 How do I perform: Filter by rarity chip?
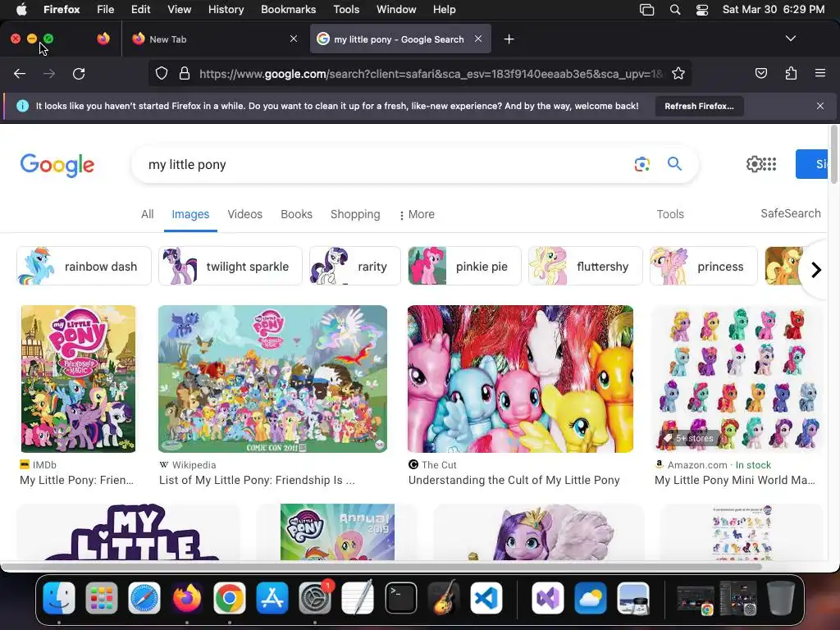(354, 267)
